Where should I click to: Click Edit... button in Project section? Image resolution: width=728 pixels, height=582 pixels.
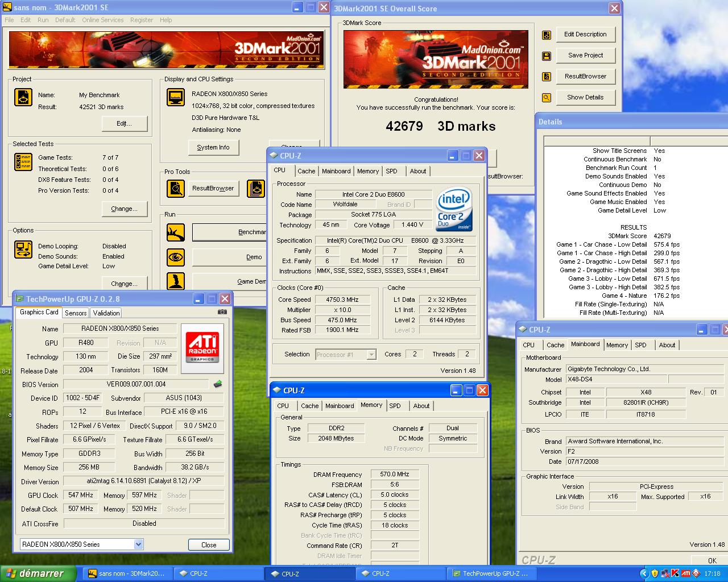tap(125, 123)
